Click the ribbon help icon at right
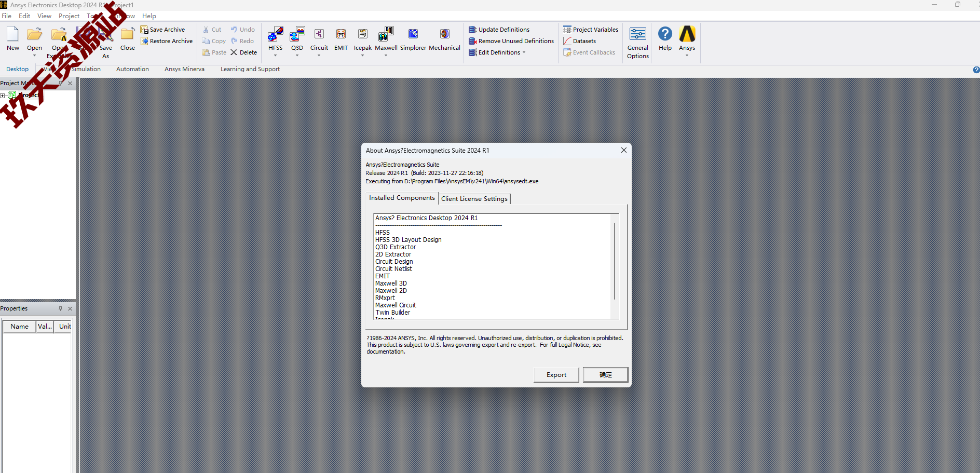The width and height of the screenshot is (980, 473). tap(976, 70)
